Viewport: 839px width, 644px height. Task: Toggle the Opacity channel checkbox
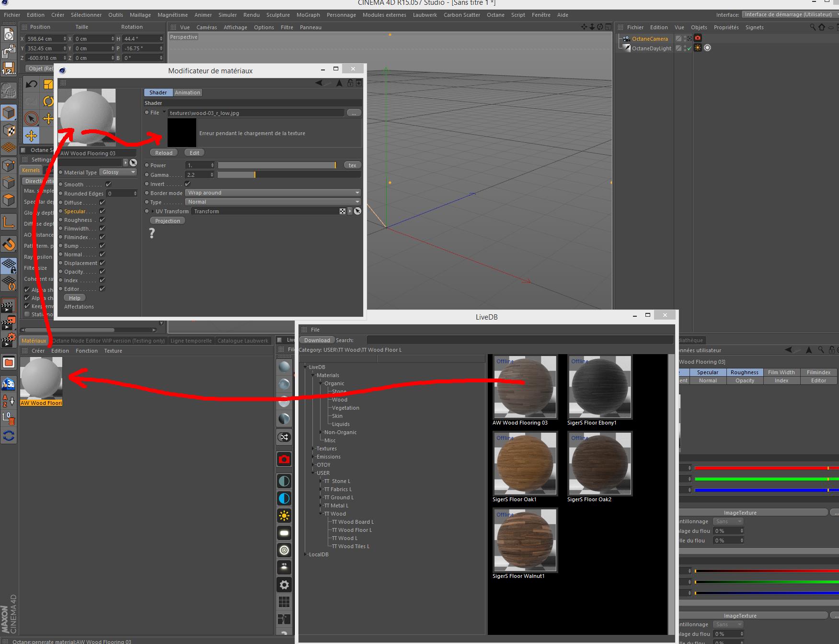click(102, 271)
